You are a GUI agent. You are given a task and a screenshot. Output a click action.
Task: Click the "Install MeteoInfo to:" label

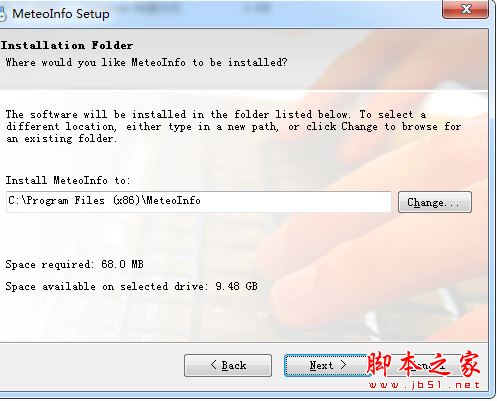pyautogui.click(x=68, y=180)
